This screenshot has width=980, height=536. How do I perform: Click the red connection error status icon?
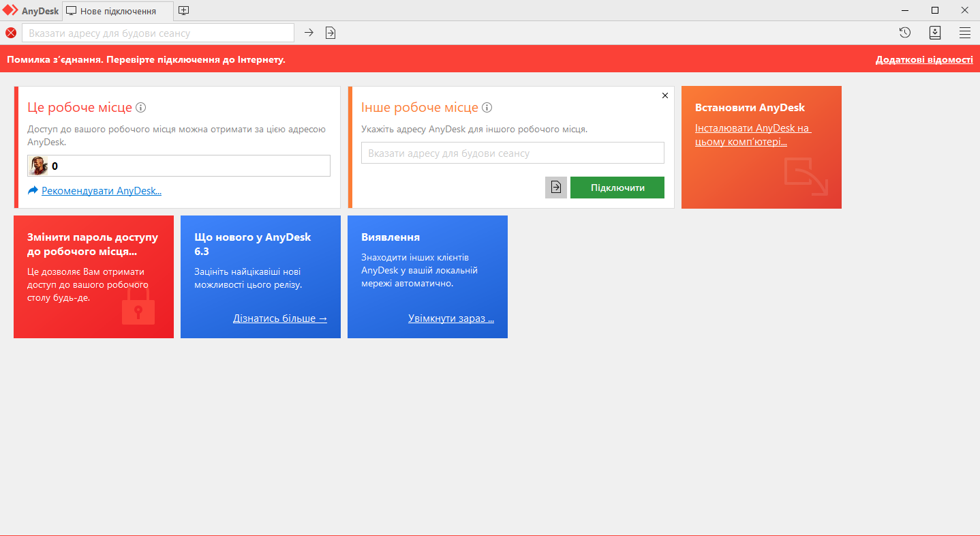pos(11,33)
